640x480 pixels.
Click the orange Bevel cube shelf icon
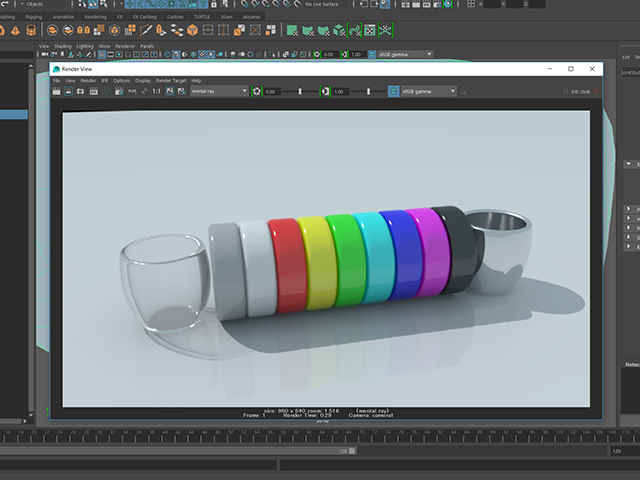(192, 31)
